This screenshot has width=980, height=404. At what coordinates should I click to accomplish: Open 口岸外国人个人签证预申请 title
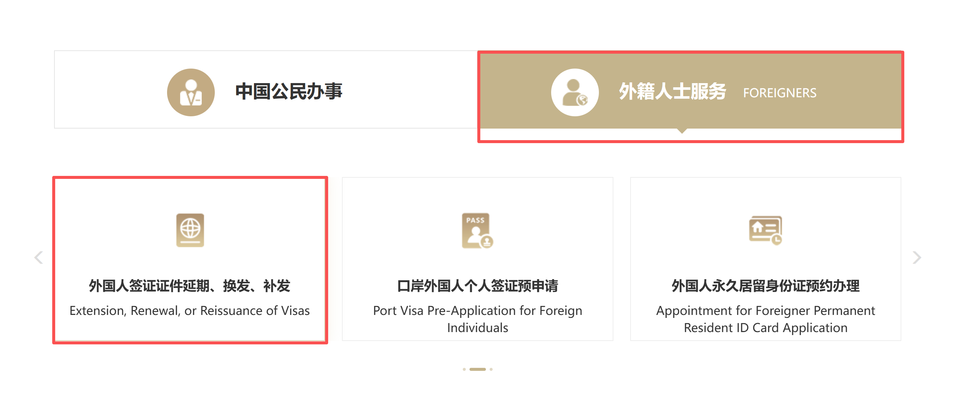pyautogui.click(x=477, y=286)
